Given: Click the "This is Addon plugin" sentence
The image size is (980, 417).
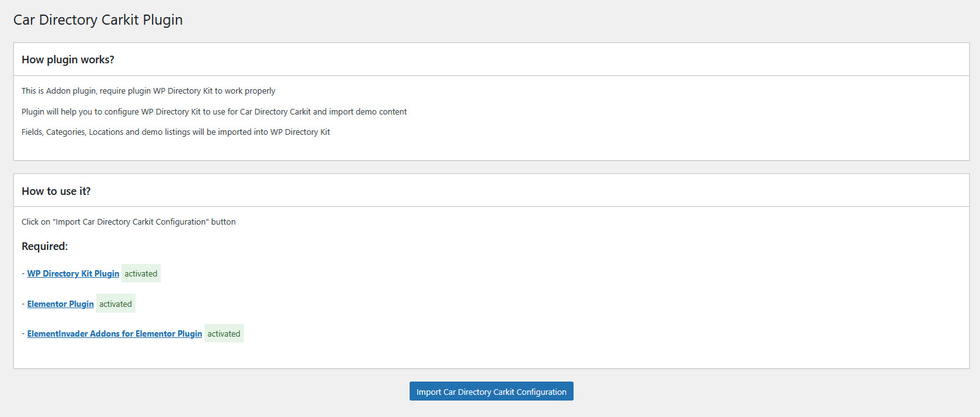Looking at the screenshot, I should (x=148, y=91).
